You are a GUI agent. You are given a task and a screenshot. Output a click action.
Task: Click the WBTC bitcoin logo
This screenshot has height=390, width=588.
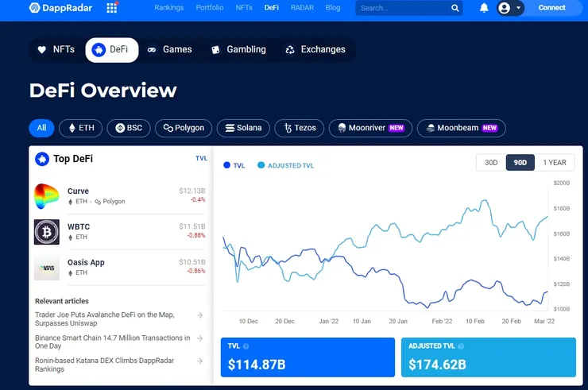(x=47, y=232)
